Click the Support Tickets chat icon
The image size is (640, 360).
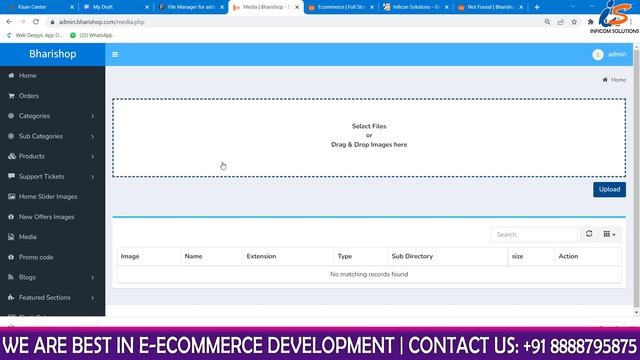coord(11,176)
